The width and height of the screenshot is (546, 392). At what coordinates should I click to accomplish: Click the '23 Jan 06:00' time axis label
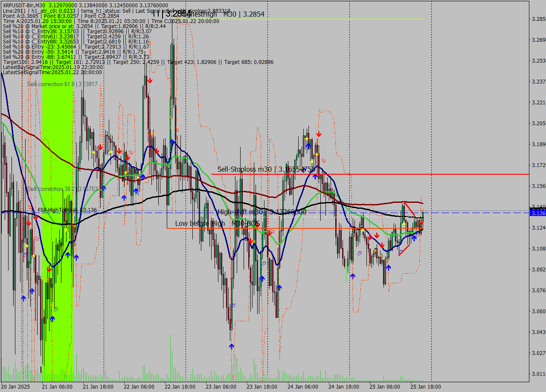pos(221,387)
